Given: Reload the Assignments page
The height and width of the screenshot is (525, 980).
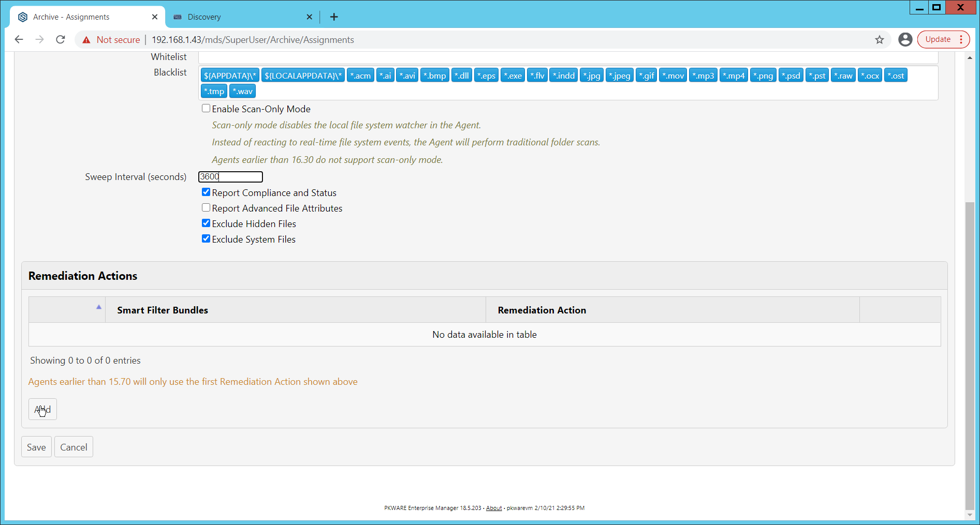Looking at the screenshot, I should click(61, 39).
